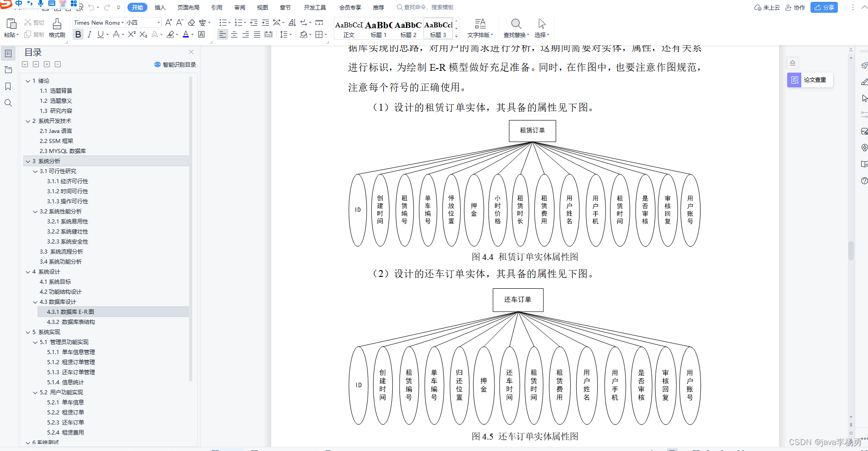Viewport: 868px width, 451px height.
Task: Click the 未上云 cloud status button
Action: coord(767,7)
